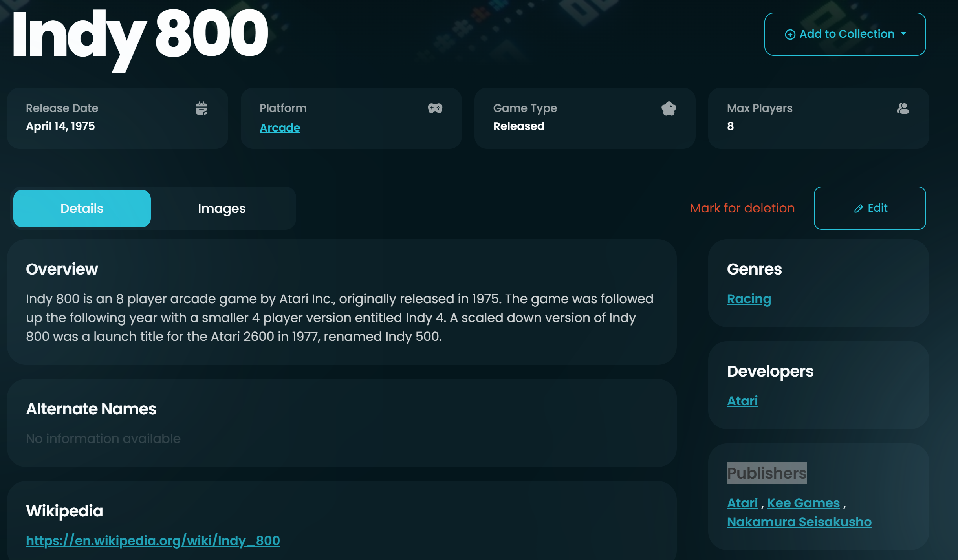Click the Release Date label
Image resolution: width=958 pixels, height=560 pixels.
click(x=62, y=108)
